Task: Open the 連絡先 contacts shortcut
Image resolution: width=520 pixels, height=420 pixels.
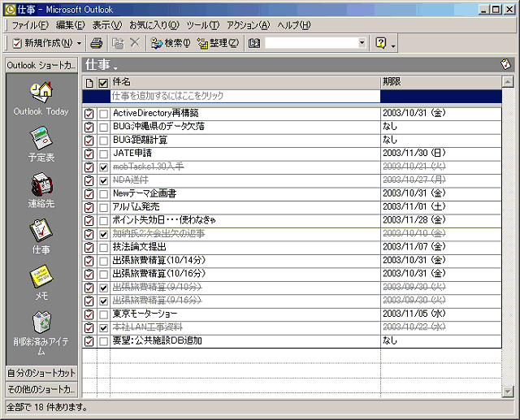Action: point(41,184)
